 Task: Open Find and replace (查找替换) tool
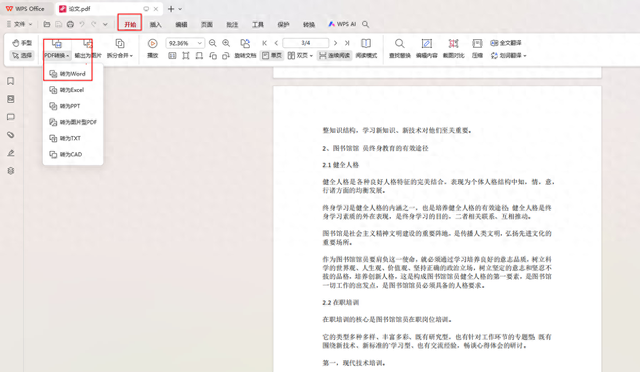pyautogui.click(x=400, y=49)
